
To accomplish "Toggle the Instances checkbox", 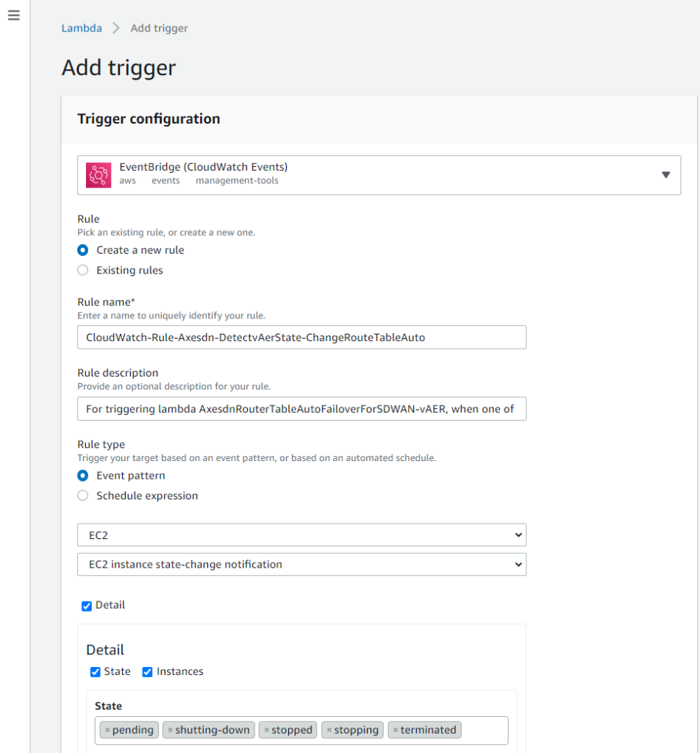I will (x=148, y=671).
